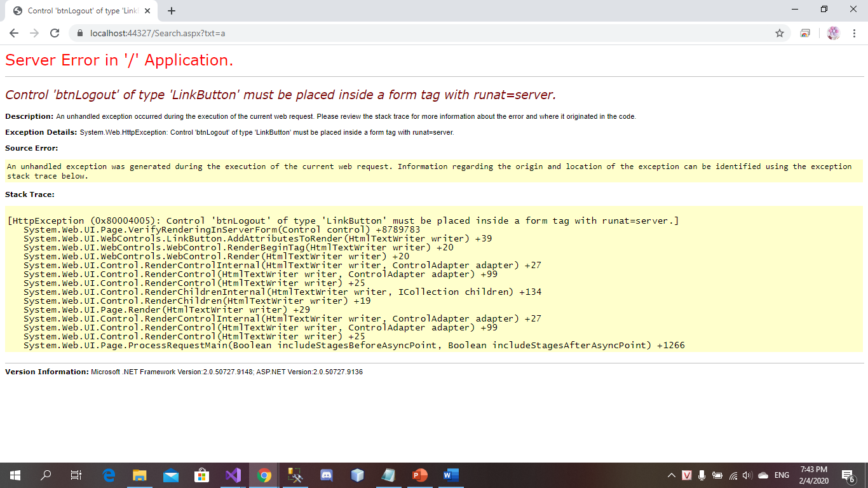Image resolution: width=868 pixels, height=488 pixels.
Task: Switch the ENG input language indicator
Action: [x=782, y=475]
